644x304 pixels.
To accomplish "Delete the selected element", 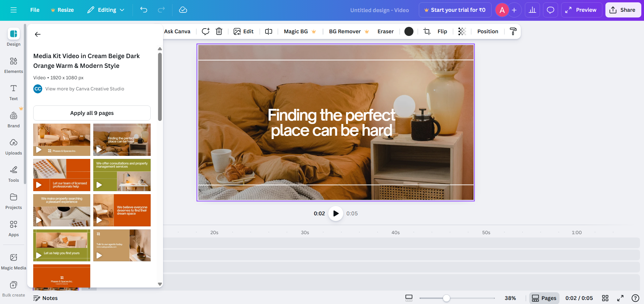I will click(x=219, y=31).
